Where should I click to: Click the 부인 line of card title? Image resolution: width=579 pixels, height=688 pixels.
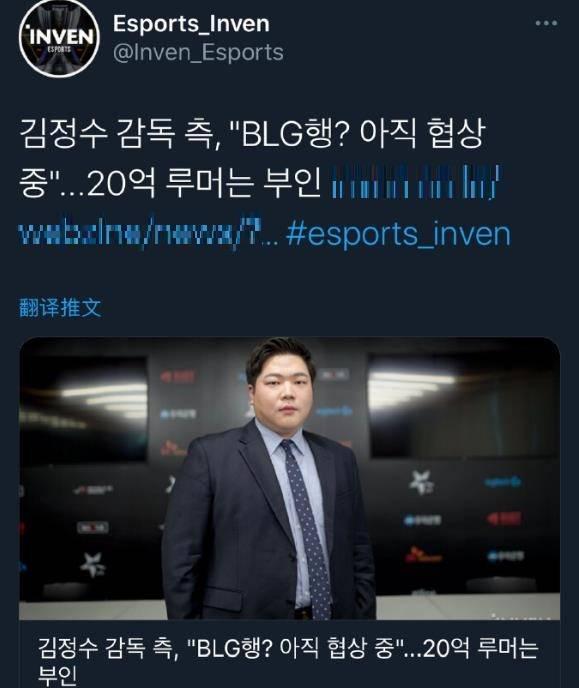click(x=57, y=676)
